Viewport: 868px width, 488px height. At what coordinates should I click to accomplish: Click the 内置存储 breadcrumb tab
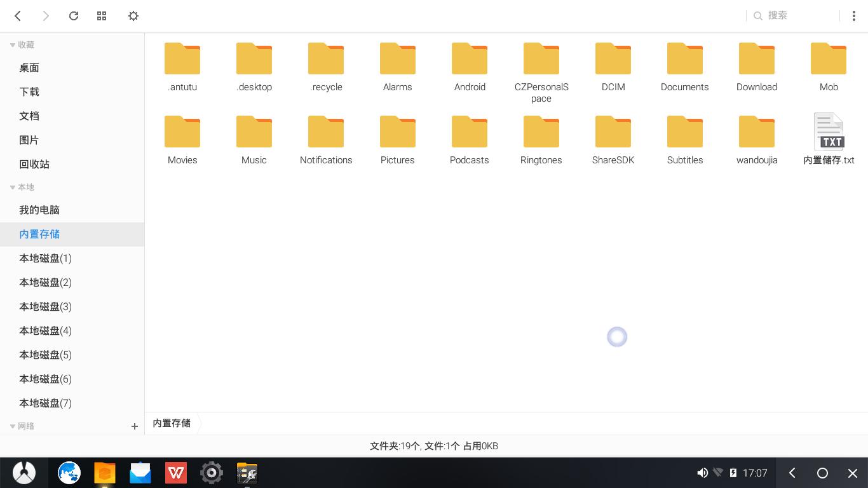[x=172, y=423]
